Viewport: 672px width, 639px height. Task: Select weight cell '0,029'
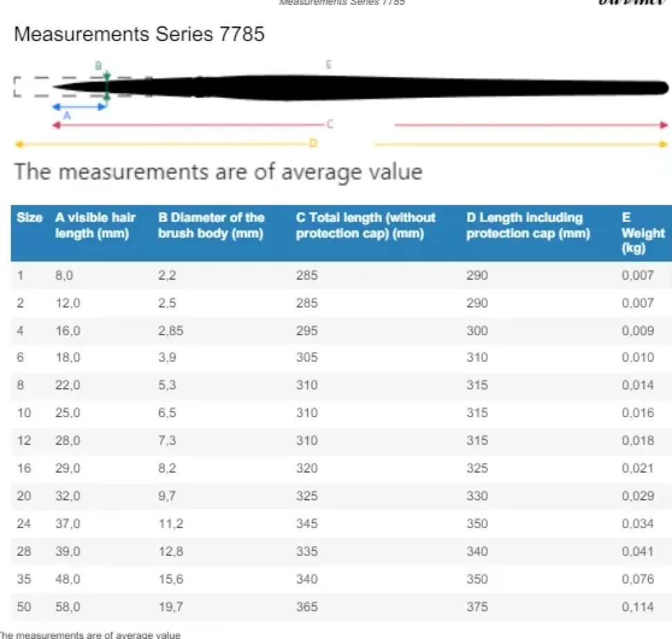tap(638, 496)
